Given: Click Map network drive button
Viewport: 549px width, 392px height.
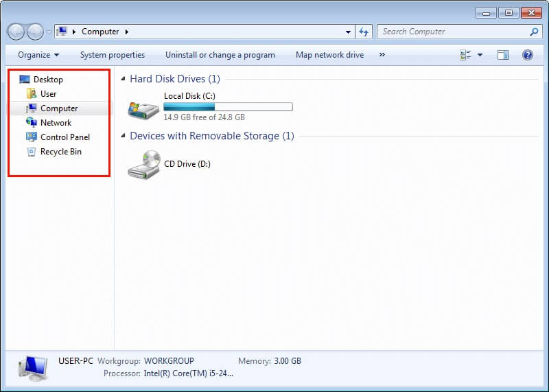Looking at the screenshot, I should click(x=329, y=55).
